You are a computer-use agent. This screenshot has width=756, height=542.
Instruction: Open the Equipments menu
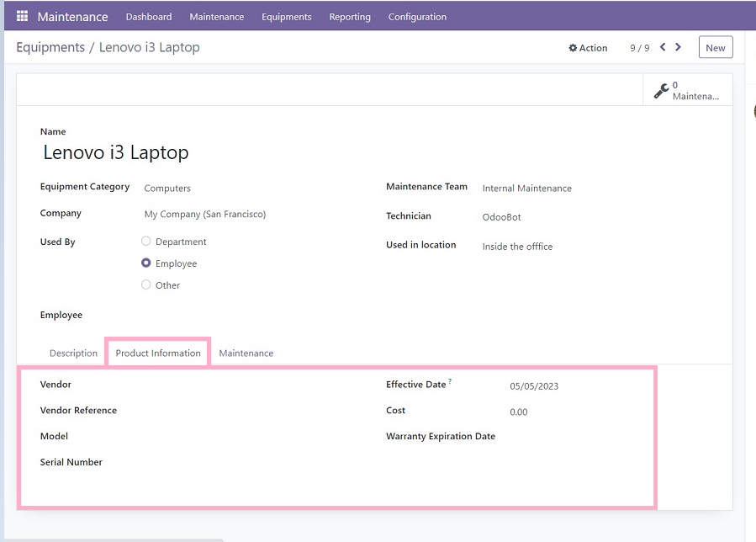287,16
